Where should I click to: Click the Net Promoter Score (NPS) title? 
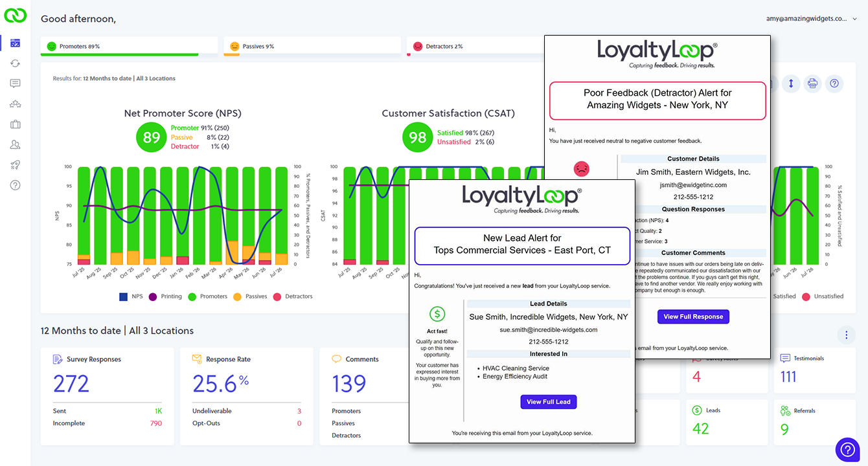(x=183, y=113)
